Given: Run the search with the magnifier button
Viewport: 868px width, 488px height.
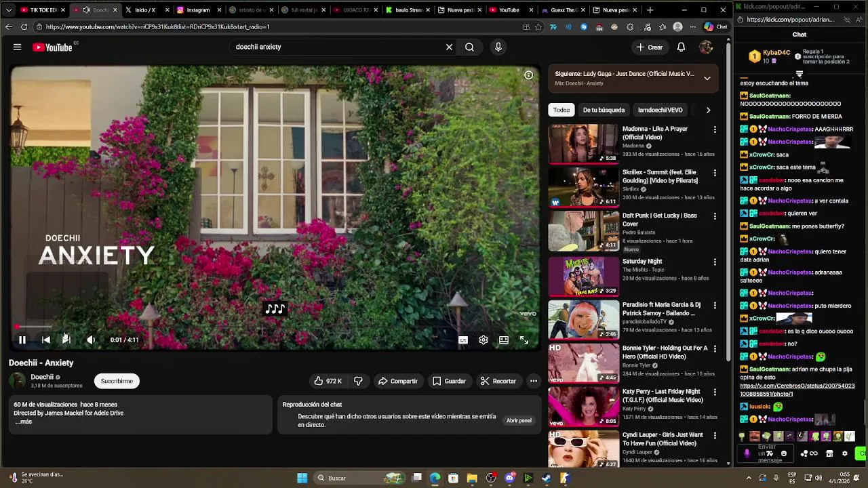Looking at the screenshot, I should (x=469, y=47).
